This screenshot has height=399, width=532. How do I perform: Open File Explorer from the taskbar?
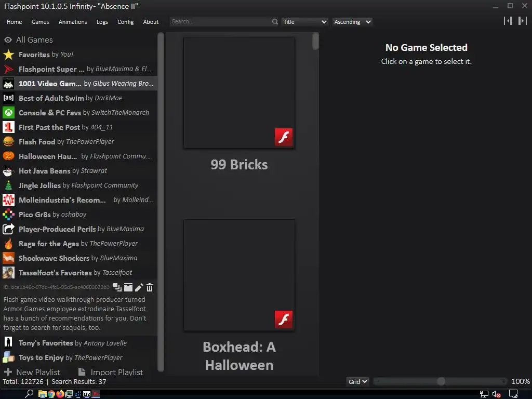(43, 394)
